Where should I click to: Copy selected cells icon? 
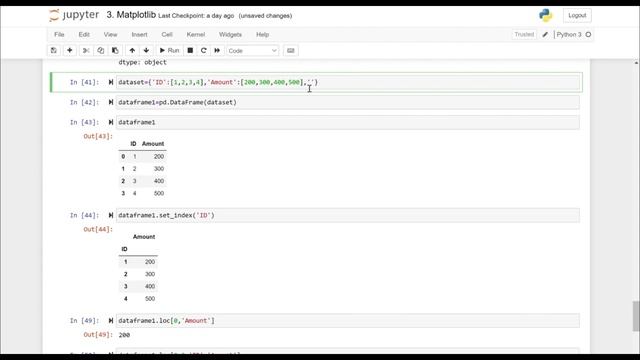(100, 51)
